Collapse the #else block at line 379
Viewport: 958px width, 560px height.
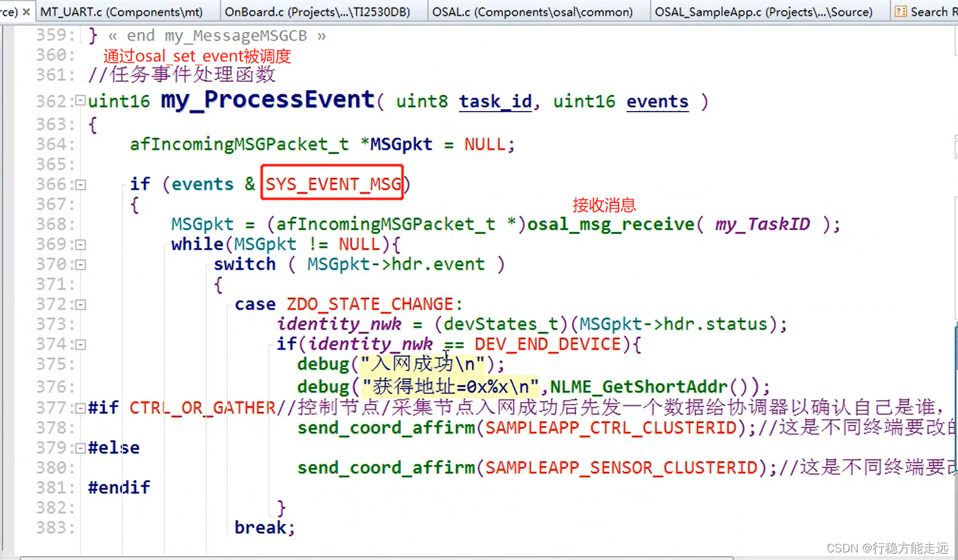click(x=81, y=448)
